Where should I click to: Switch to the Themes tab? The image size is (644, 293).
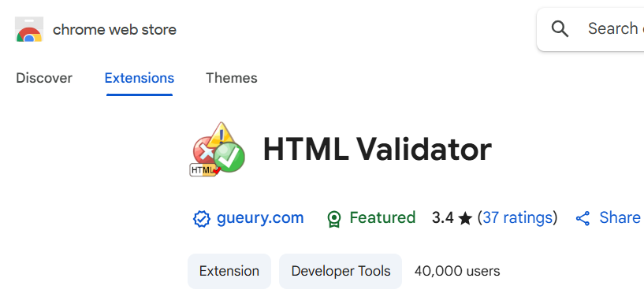[x=232, y=78]
